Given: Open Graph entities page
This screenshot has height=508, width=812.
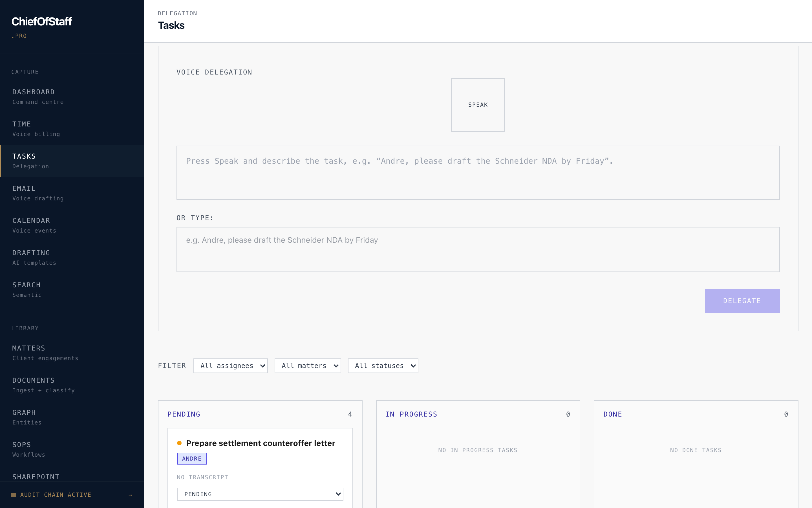Looking at the screenshot, I should [x=72, y=417].
